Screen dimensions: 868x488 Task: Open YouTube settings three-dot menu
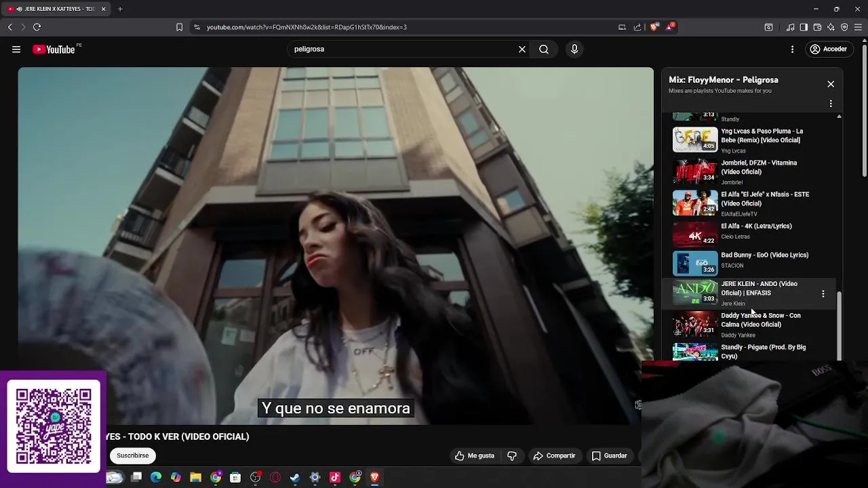tap(792, 49)
